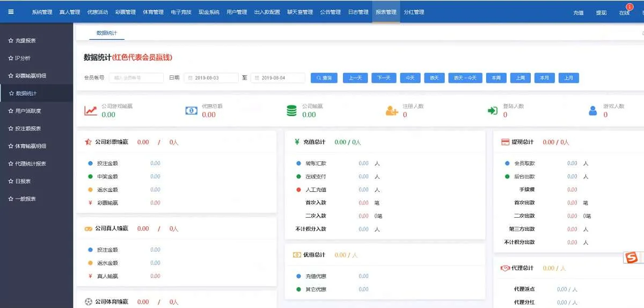Focus the 会员帐号 input field
Screen dimensions: 644x308
pyautogui.click(x=136, y=78)
